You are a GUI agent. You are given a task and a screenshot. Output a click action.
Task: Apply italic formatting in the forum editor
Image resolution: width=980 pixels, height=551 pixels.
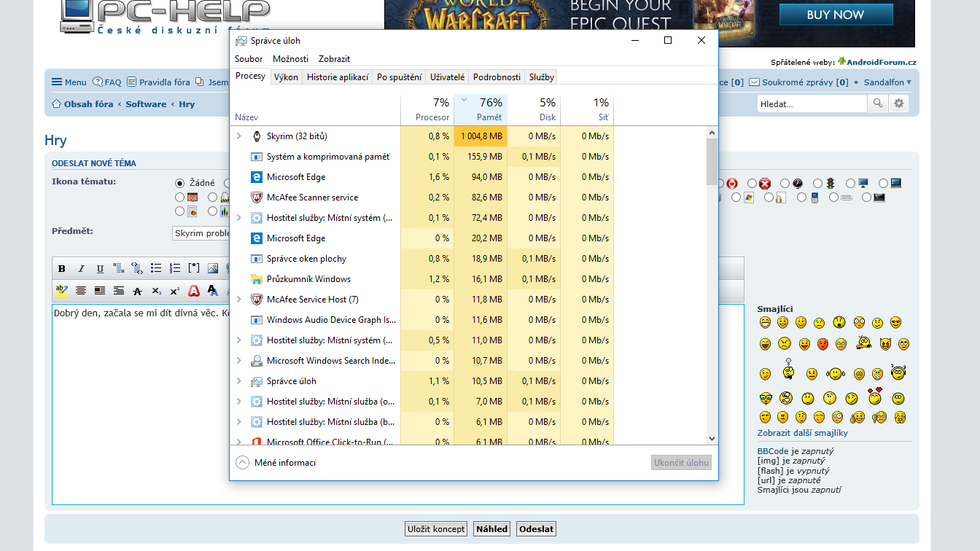point(81,269)
